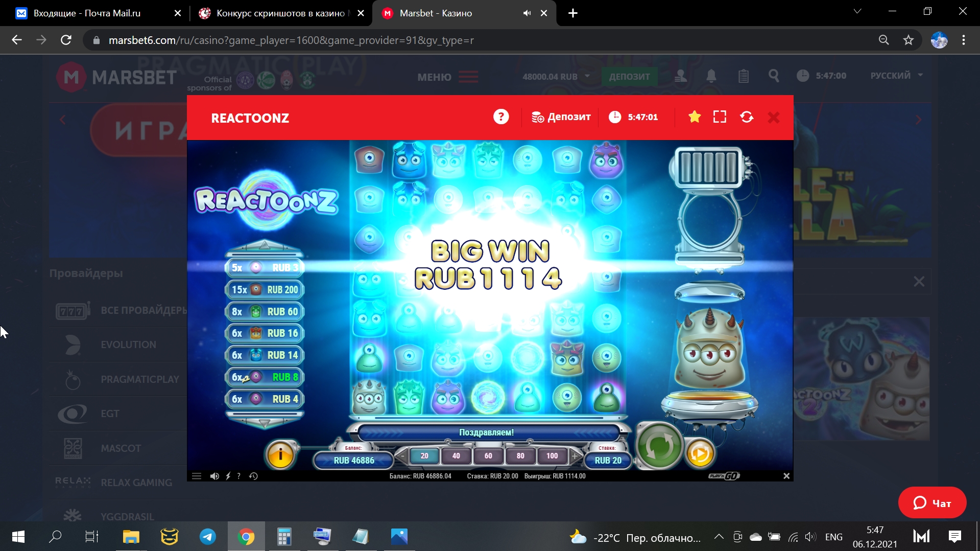The width and height of the screenshot is (980, 551).
Task: Reload the Reactoonz game with the refresh icon
Action: (x=747, y=117)
